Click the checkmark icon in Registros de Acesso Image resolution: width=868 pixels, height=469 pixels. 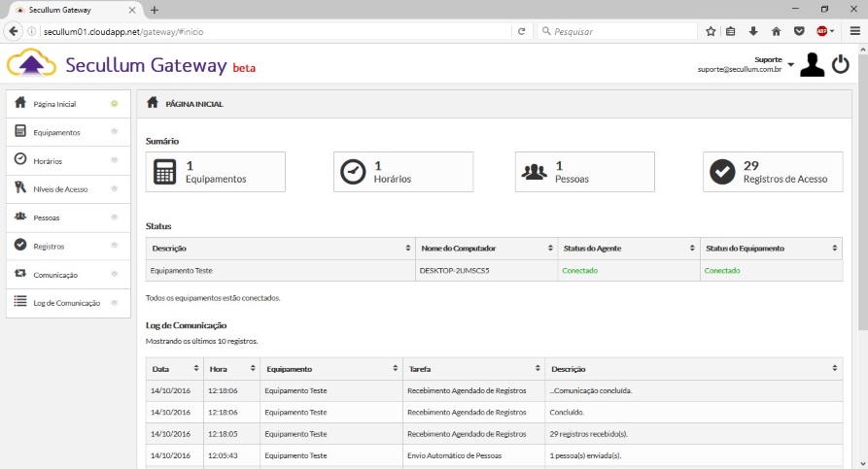(x=722, y=172)
